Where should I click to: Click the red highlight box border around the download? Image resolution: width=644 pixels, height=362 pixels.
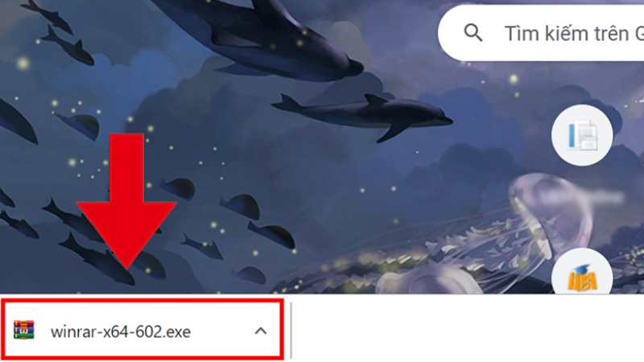142,301
